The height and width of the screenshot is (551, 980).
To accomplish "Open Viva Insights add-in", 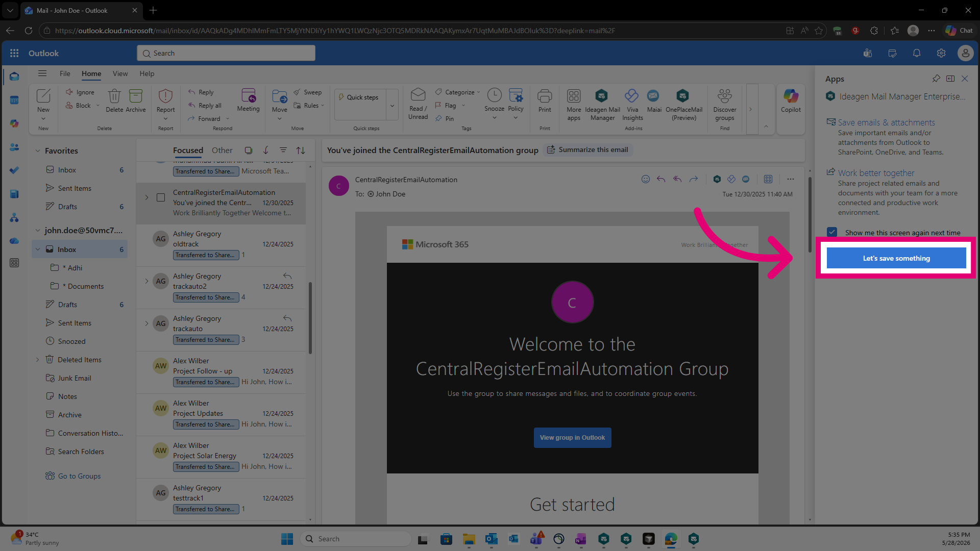I will pyautogui.click(x=632, y=105).
